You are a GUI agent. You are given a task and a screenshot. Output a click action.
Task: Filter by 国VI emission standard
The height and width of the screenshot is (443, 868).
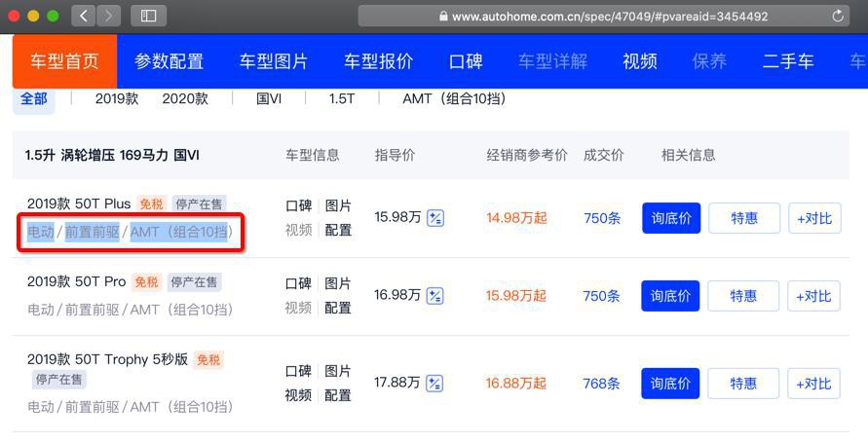(x=269, y=99)
